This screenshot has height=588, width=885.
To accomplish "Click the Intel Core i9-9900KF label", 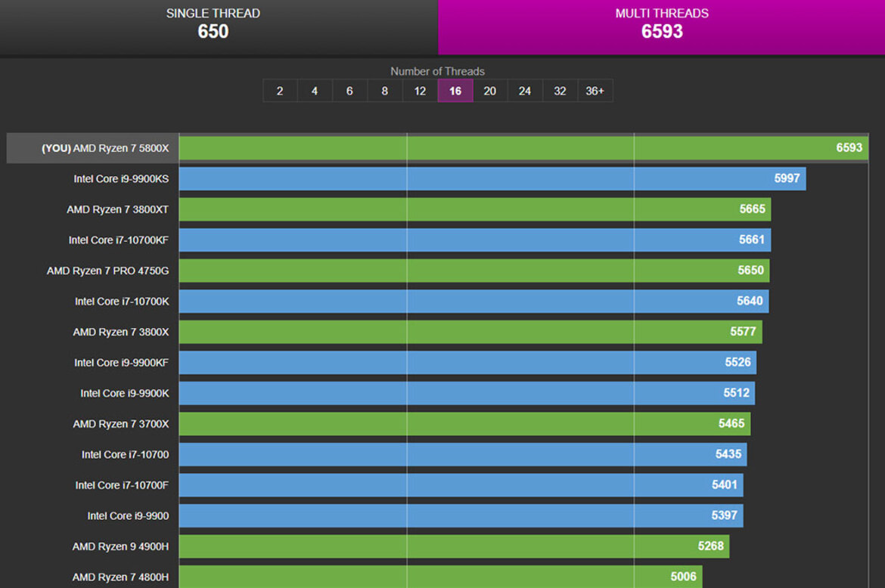I will pyautogui.click(x=121, y=363).
